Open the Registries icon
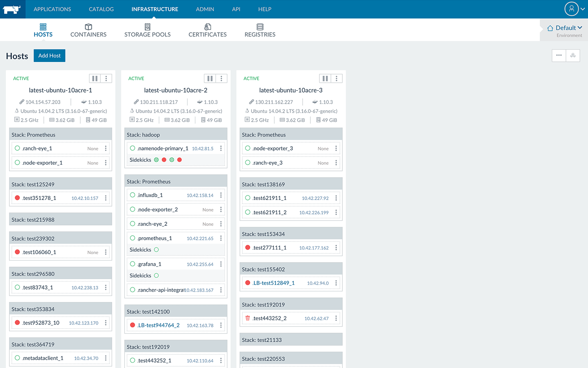Image resolution: width=588 pixels, height=368 pixels. [x=260, y=27]
